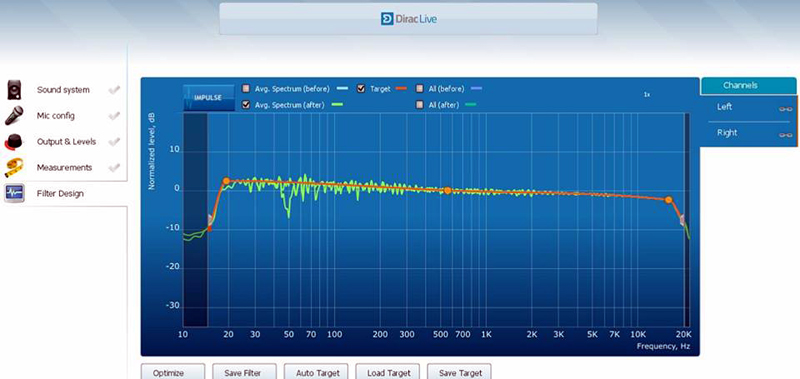Click the chain link icon for Right channel
This screenshot has height=379, width=800.
[x=786, y=135]
